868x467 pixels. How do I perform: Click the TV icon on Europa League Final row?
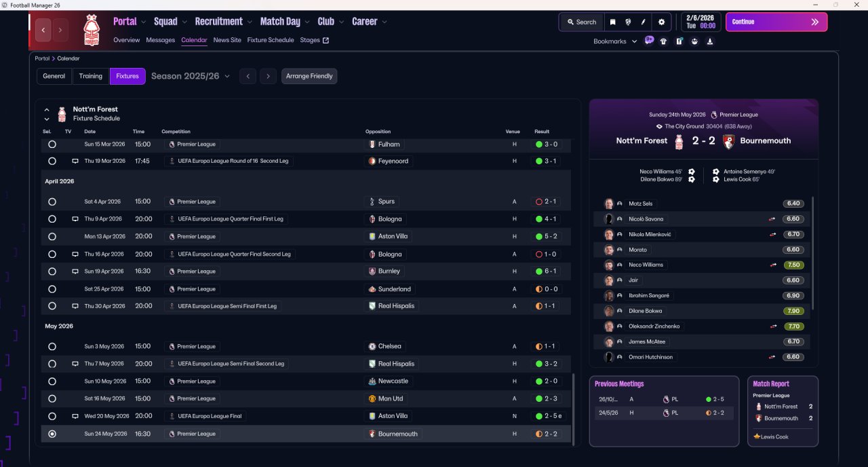(x=75, y=416)
